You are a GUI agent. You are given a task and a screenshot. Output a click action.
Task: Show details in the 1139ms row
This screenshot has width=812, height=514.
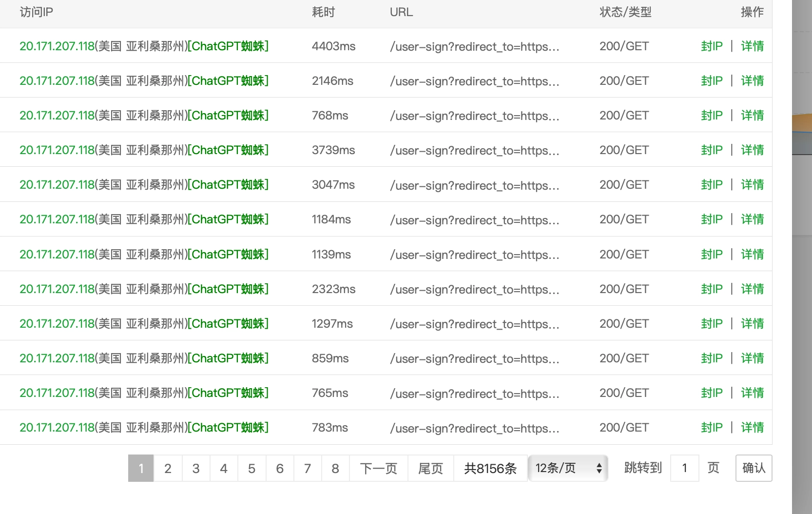(x=752, y=254)
